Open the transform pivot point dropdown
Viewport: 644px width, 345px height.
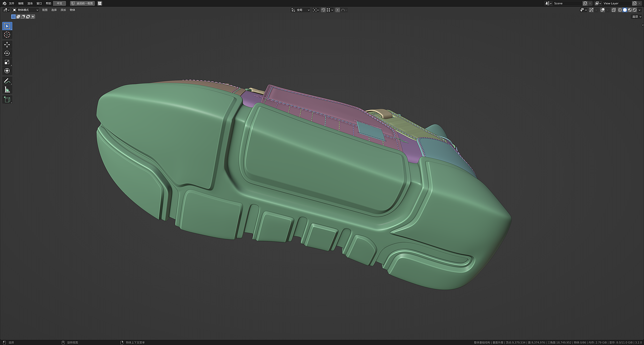click(316, 10)
